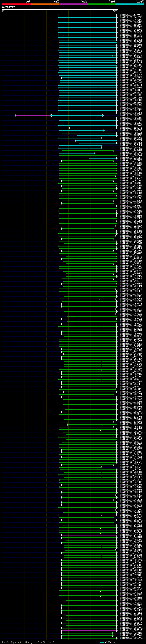Click UniRef100_A9SGF2 label
The image size is (146, 644).
click(x=131, y=113)
